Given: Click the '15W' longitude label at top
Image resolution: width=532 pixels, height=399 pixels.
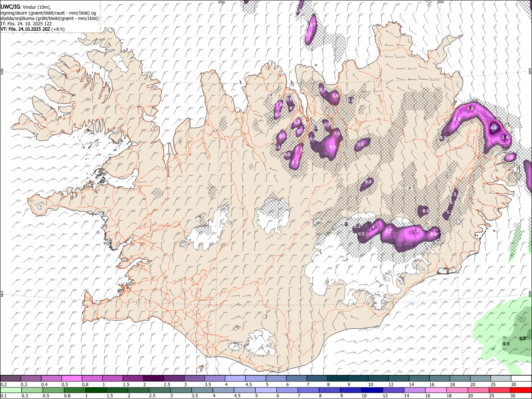Looking at the screenshot, I should click(440, 2).
